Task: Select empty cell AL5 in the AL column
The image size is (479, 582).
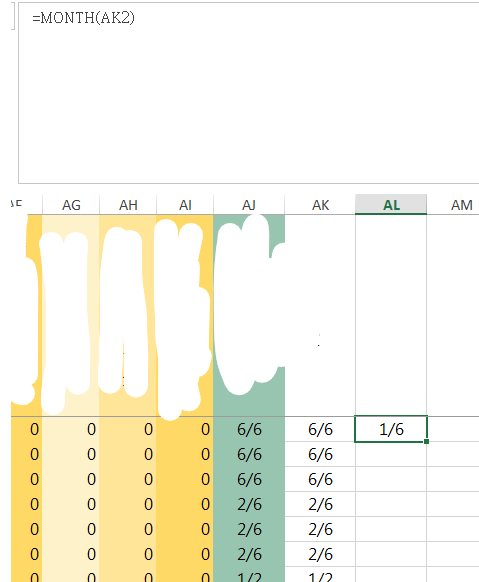Action: (x=391, y=504)
